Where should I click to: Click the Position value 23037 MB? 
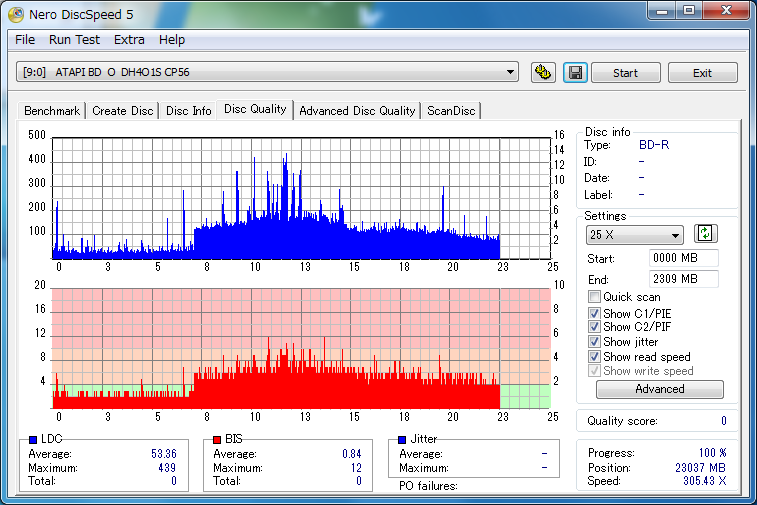click(x=701, y=468)
